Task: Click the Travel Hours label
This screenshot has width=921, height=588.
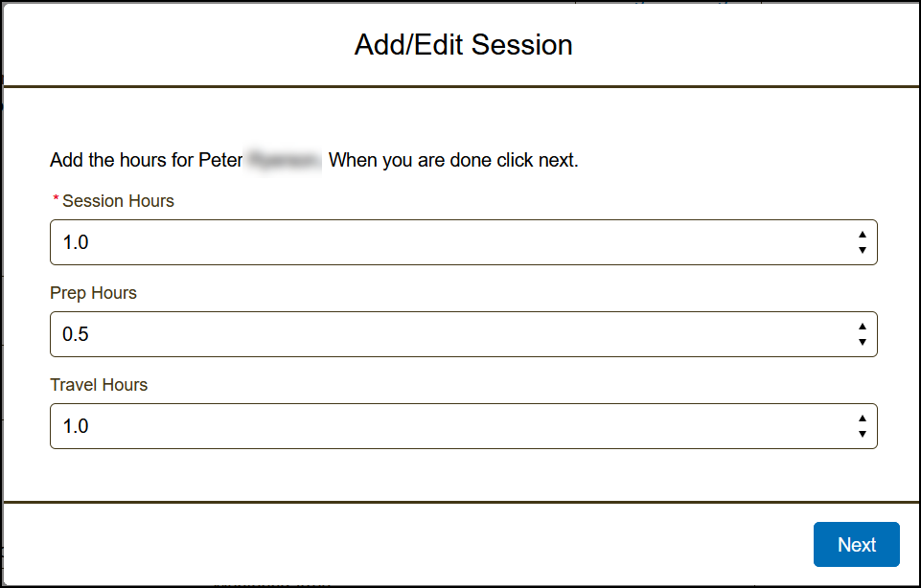Action: point(99,385)
